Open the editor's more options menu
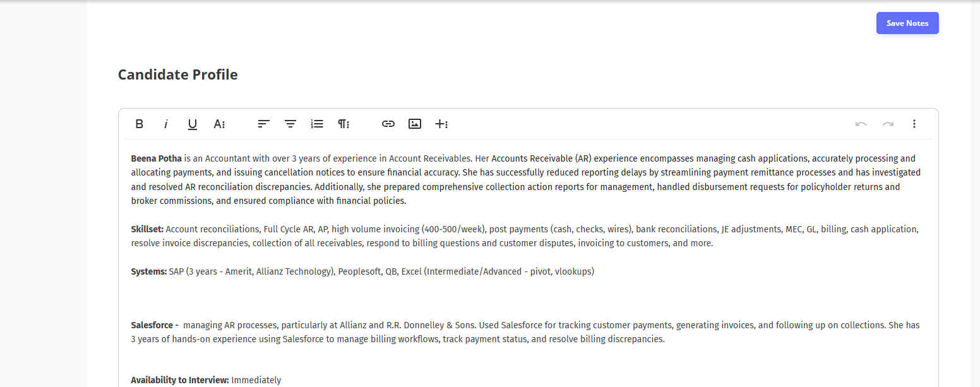Screen dimensions: 980x387 [x=914, y=124]
